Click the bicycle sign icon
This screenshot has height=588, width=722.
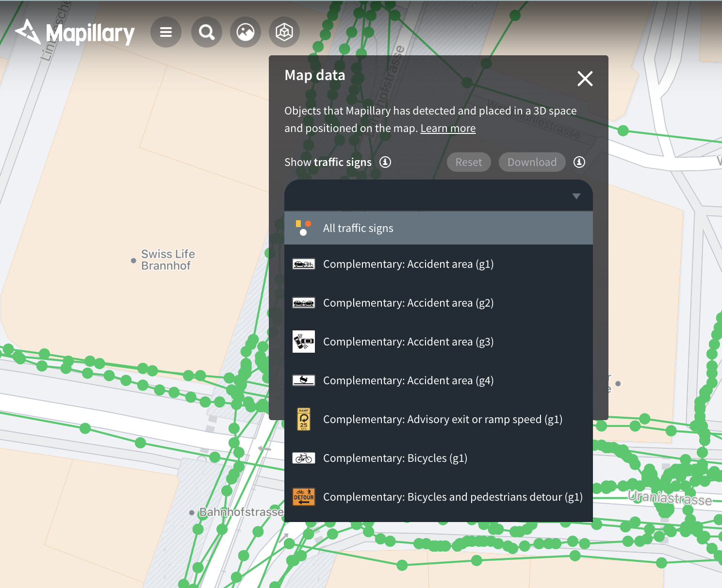(304, 458)
